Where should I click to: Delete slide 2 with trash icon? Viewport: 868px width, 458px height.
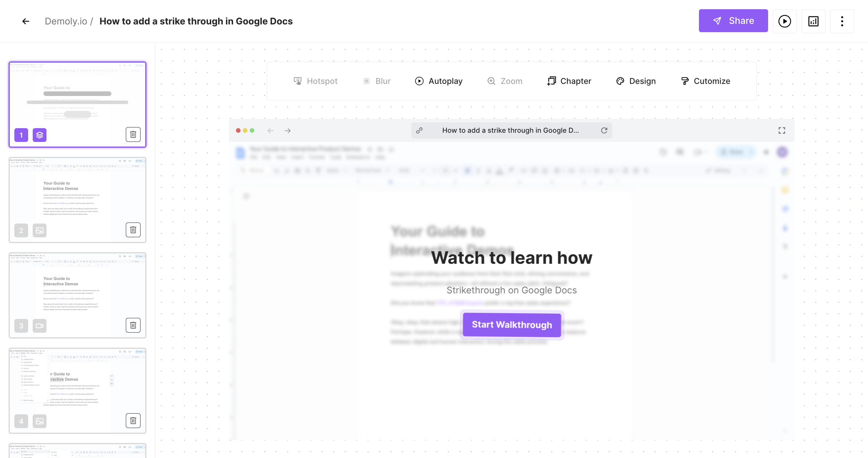tap(133, 230)
